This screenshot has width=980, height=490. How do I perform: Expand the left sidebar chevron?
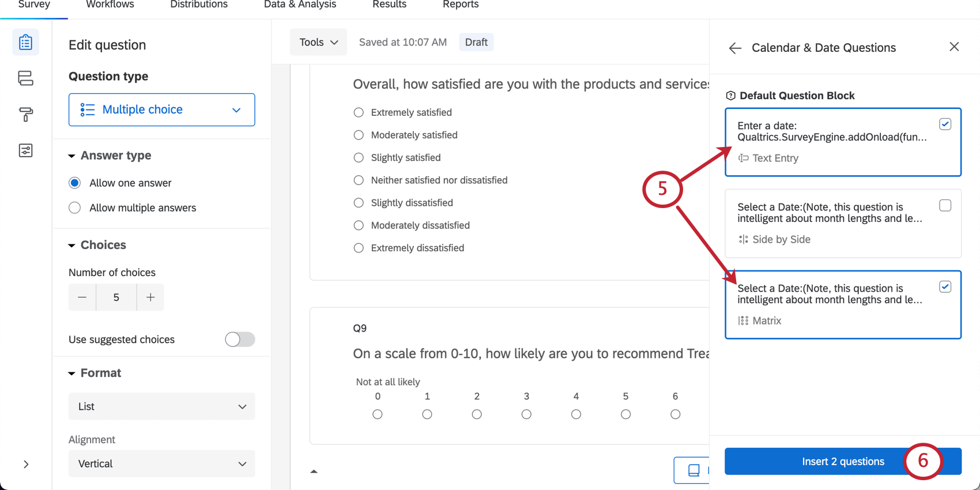26,464
